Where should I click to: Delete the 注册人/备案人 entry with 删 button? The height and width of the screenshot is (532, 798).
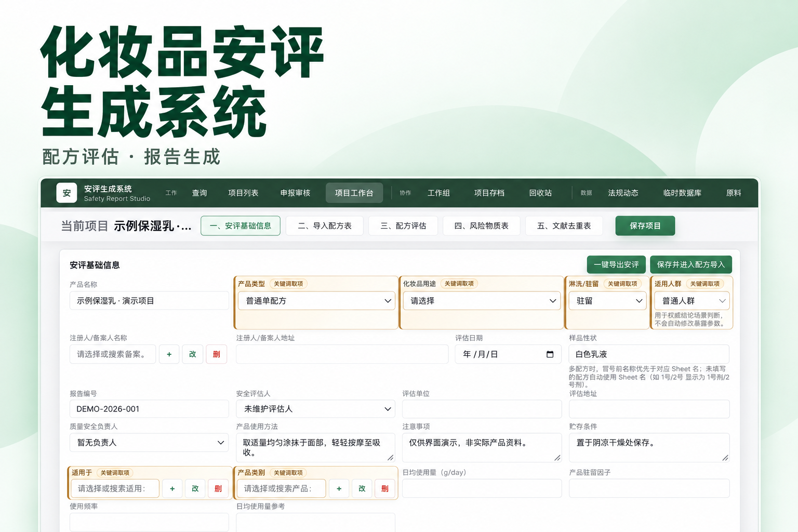(x=217, y=354)
